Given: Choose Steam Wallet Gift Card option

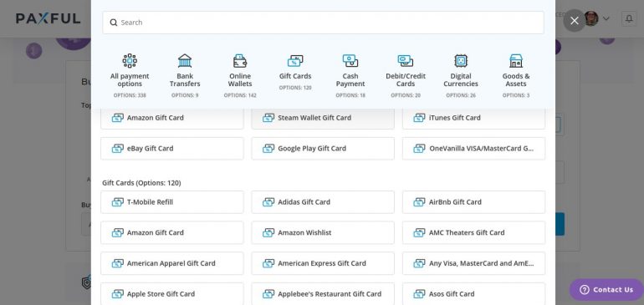Looking at the screenshot, I should 323,118.
